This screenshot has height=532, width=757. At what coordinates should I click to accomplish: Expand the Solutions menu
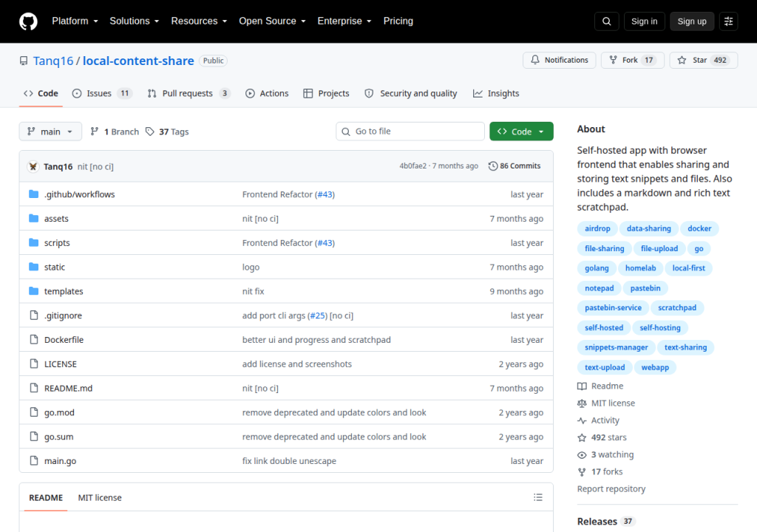(135, 21)
